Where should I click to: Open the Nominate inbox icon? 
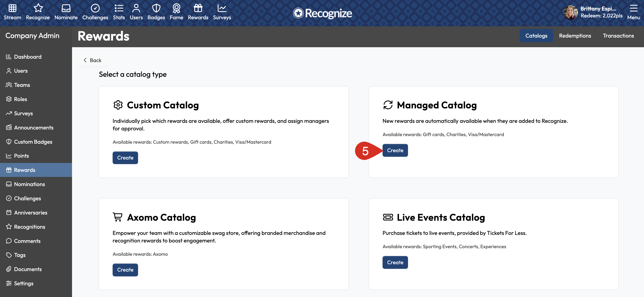[x=66, y=8]
